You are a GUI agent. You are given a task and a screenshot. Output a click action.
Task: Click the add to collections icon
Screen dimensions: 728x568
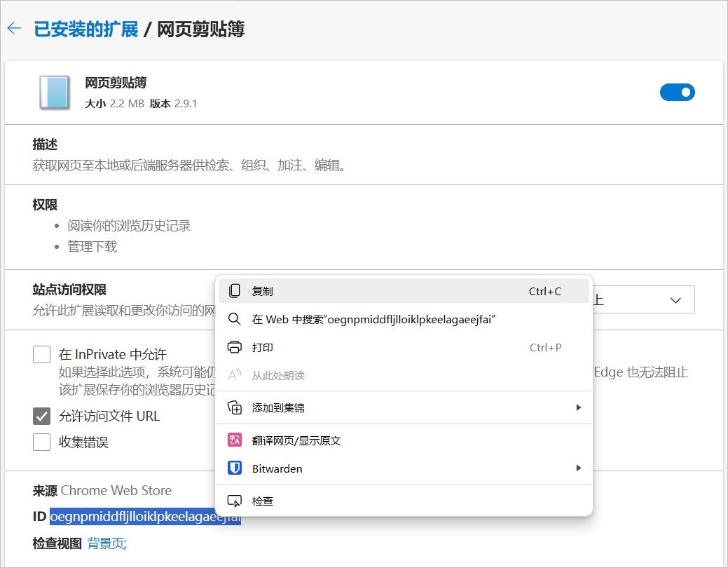click(235, 407)
